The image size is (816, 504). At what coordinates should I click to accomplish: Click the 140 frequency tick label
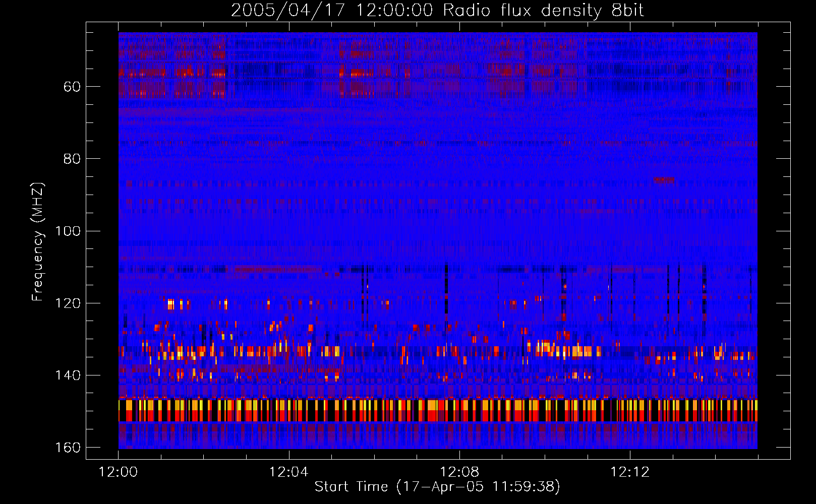68,375
